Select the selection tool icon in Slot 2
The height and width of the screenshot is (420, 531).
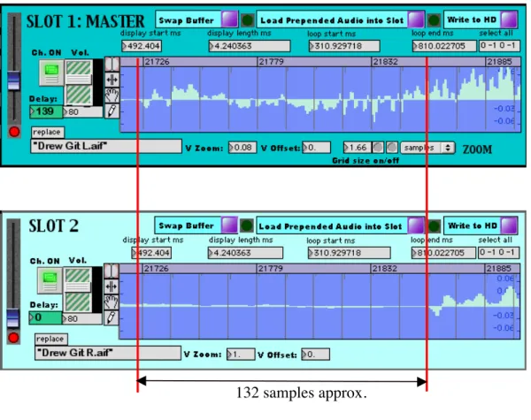[x=112, y=271]
